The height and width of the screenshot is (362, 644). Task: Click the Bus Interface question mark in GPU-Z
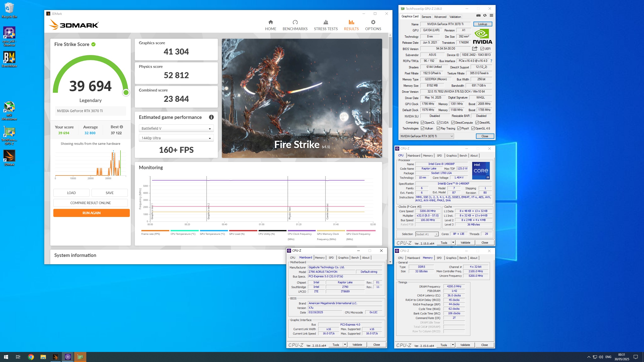491,61
